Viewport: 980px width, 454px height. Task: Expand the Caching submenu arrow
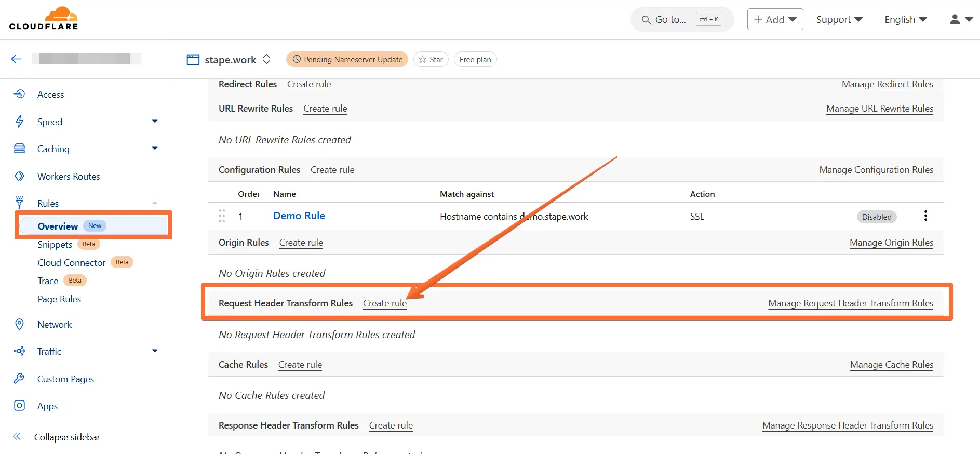[x=155, y=148]
